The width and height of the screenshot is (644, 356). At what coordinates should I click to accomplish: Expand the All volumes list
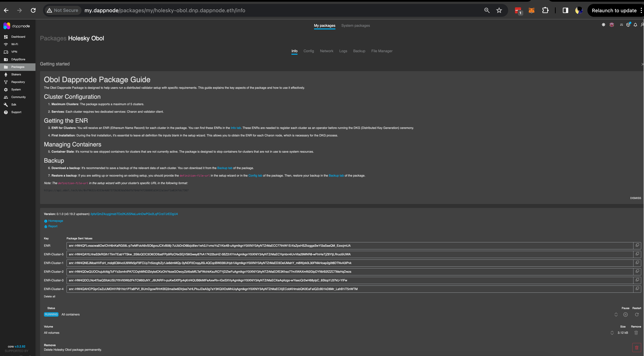coord(612,333)
